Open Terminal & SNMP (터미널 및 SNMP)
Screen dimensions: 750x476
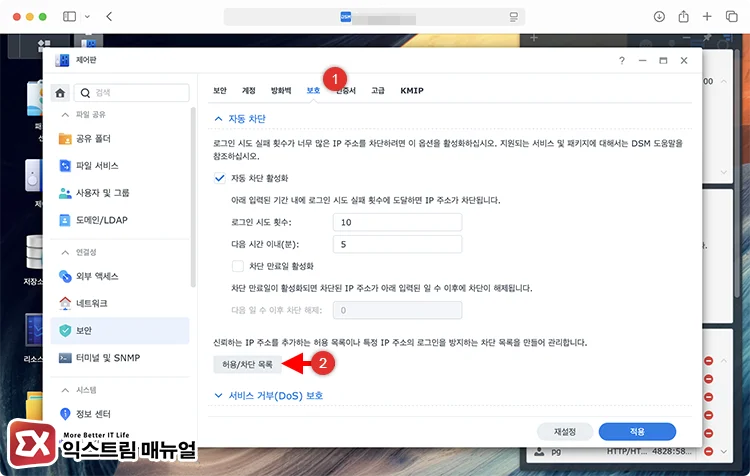click(x=103, y=357)
